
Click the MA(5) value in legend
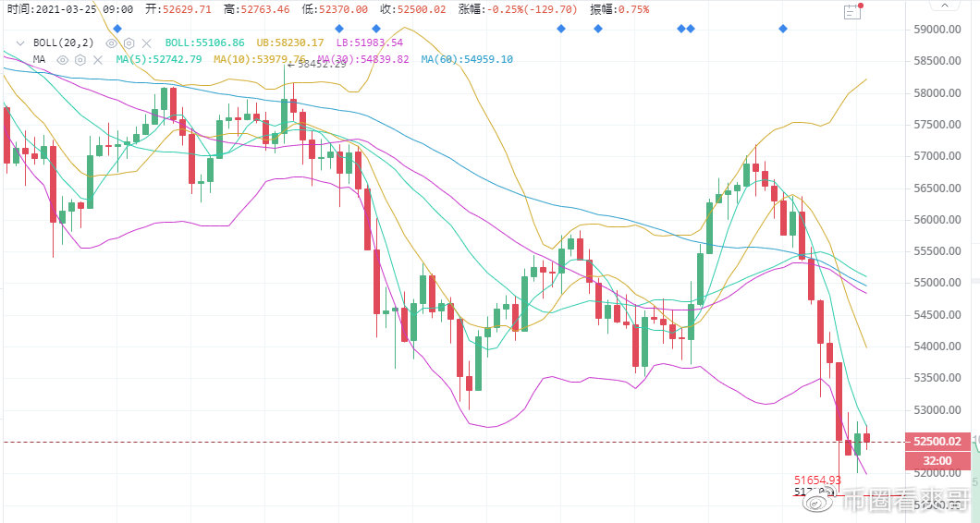point(158,60)
